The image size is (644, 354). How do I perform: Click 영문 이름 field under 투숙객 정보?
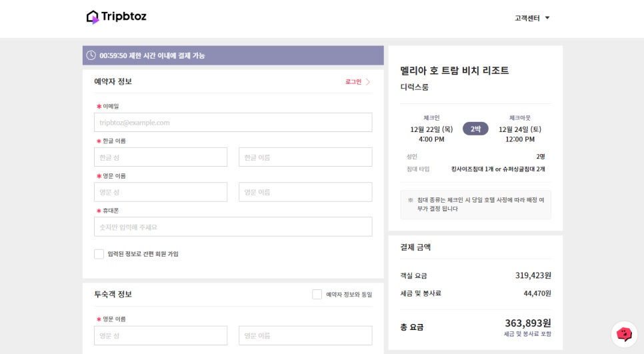305,335
